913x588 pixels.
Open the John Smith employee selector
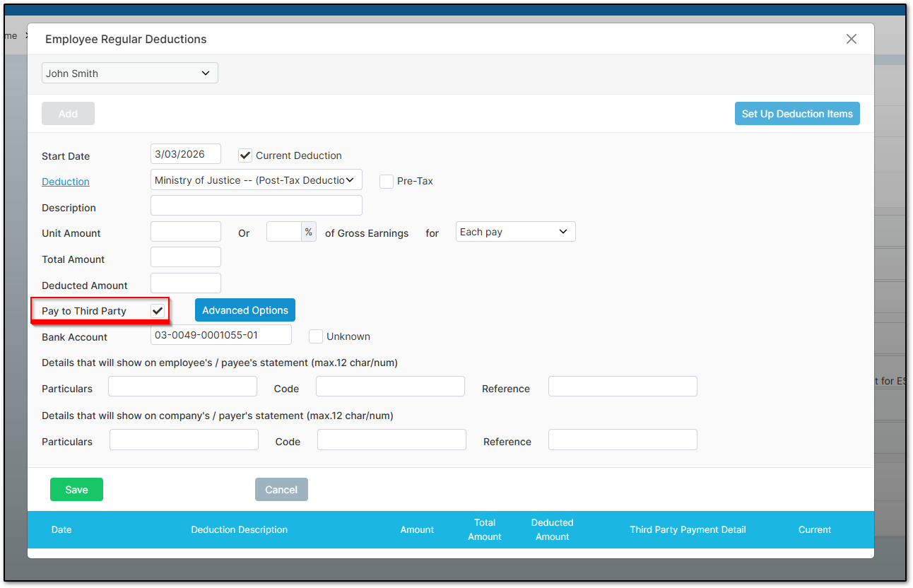point(129,73)
